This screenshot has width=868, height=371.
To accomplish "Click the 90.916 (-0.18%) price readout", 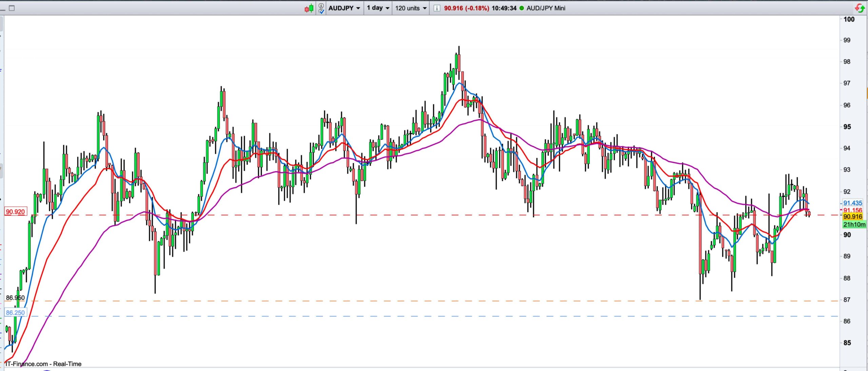I will point(467,8).
